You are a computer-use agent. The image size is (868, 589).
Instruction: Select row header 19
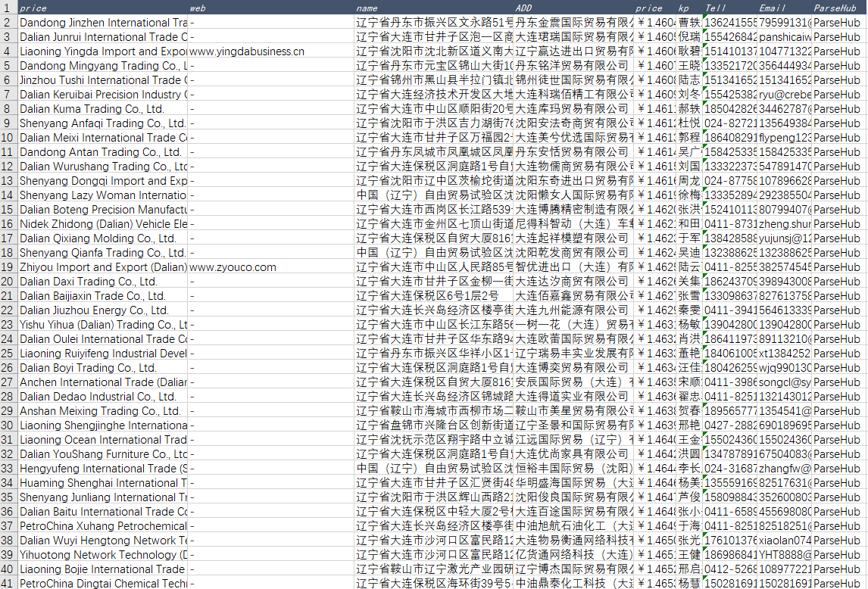pos(8,267)
